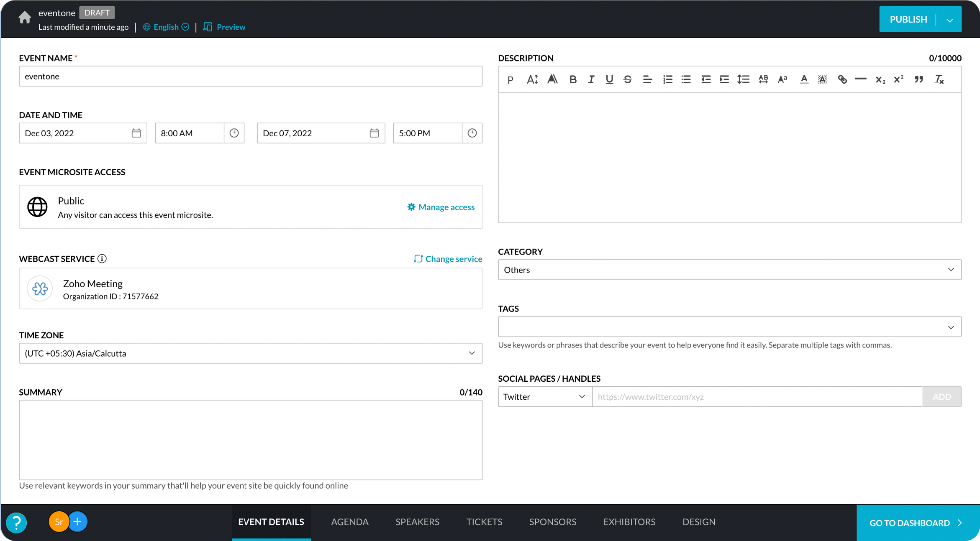Apply strikethrough formatting
Image resolution: width=980 pixels, height=541 pixels.
click(x=627, y=79)
